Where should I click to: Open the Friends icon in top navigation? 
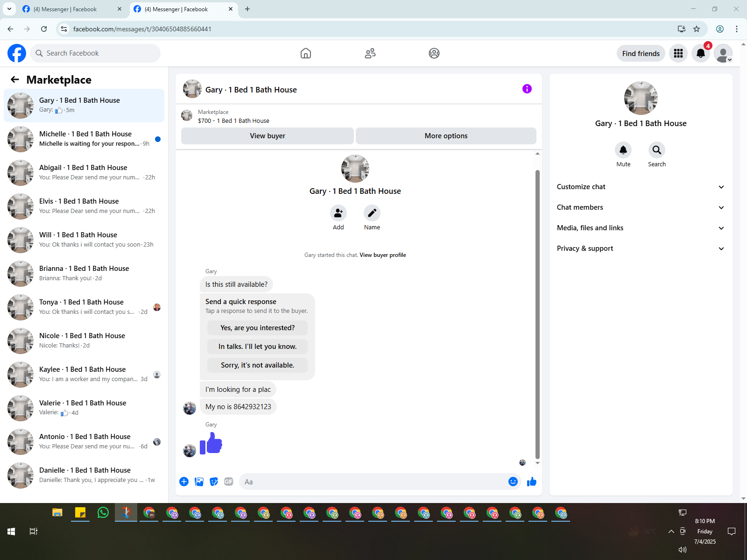[x=370, y=53]
